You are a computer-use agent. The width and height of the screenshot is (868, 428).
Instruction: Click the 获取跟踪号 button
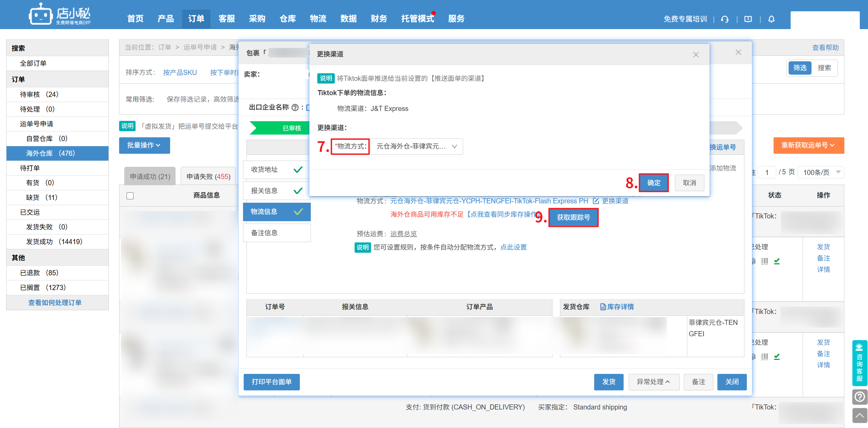click(573, 217)
